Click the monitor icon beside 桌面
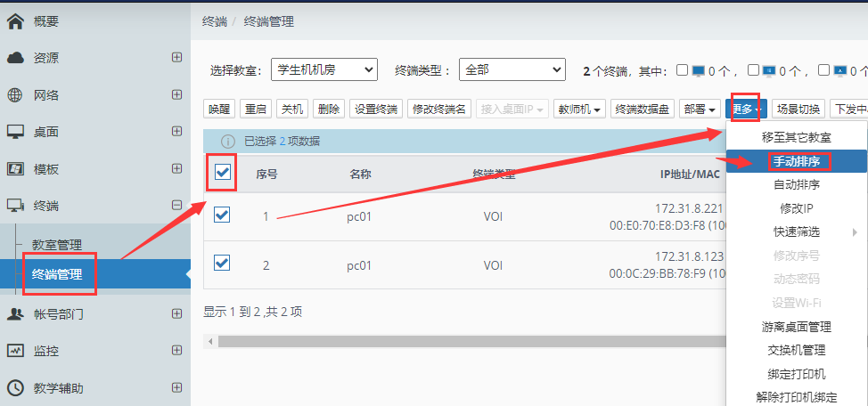Viewport: 868px width, 406px height. pyautogui.click(x=15, y=132)
